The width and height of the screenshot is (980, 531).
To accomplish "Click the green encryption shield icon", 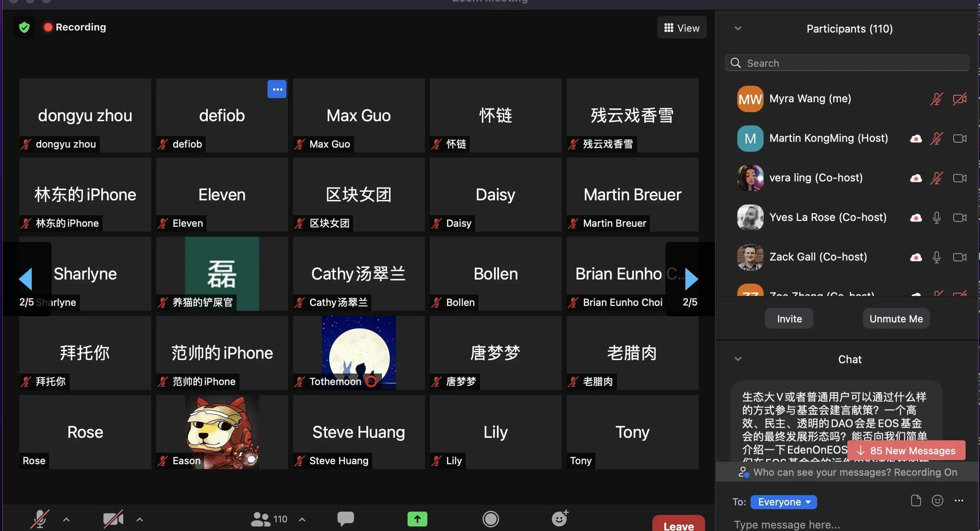I will (x=24, y=27).
